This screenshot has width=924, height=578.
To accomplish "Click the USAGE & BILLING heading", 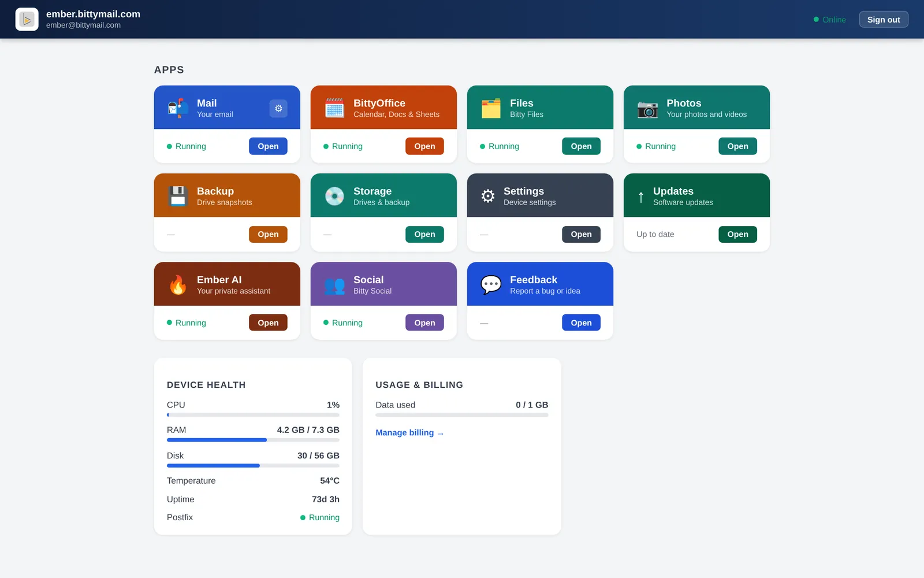I will 419,385.
